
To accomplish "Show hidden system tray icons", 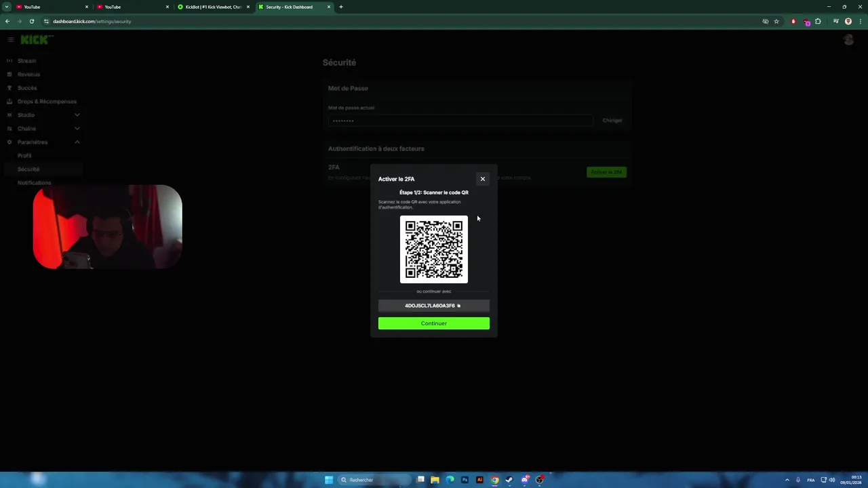I will coord(787,480).
